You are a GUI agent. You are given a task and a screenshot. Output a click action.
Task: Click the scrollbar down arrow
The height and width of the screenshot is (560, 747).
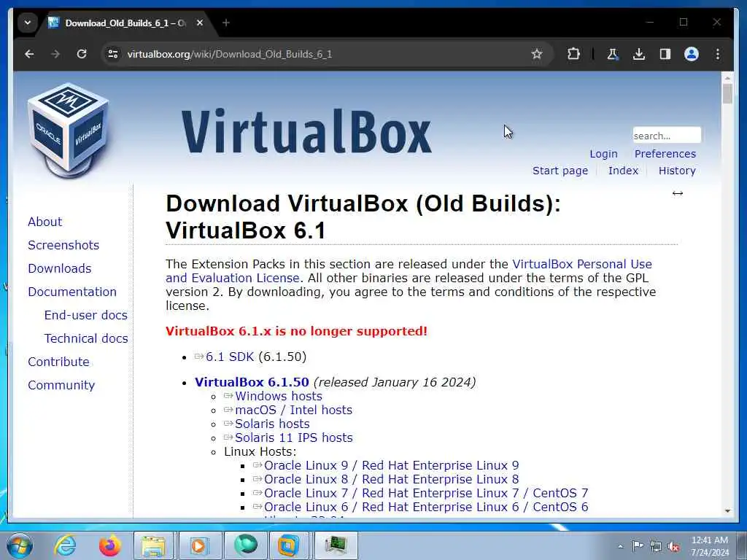pos(727,511)
